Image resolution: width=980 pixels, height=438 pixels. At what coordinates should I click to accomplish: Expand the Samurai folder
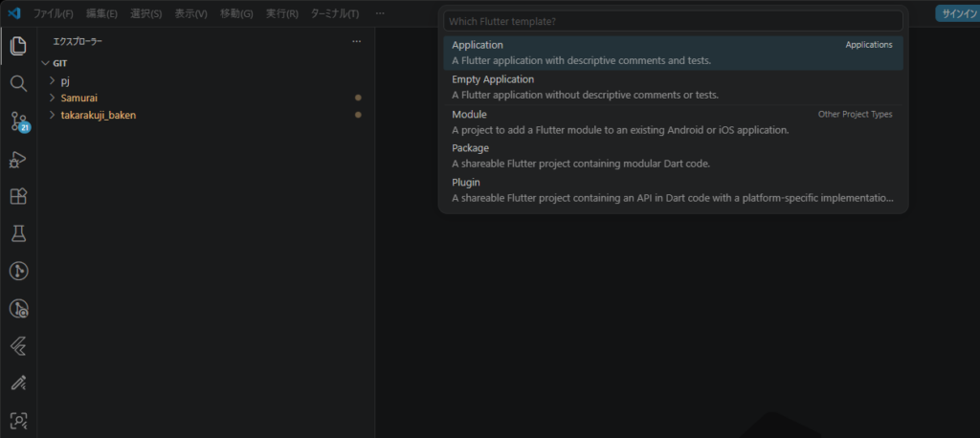78,98
